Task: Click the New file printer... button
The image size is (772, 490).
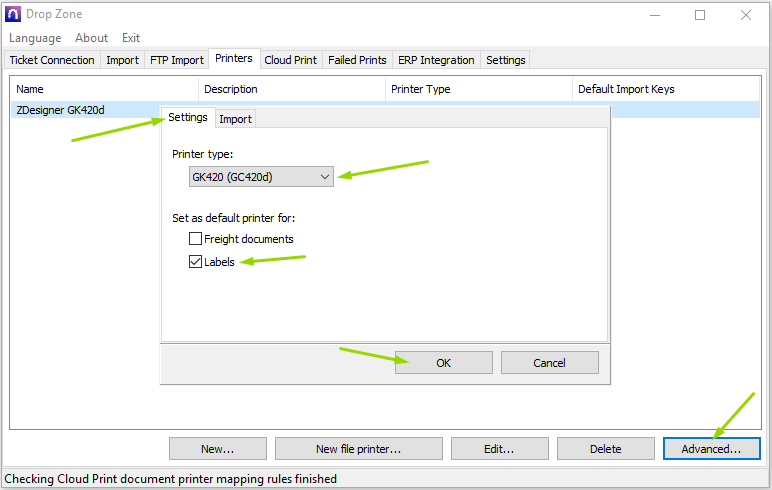Action: [358, 449]
